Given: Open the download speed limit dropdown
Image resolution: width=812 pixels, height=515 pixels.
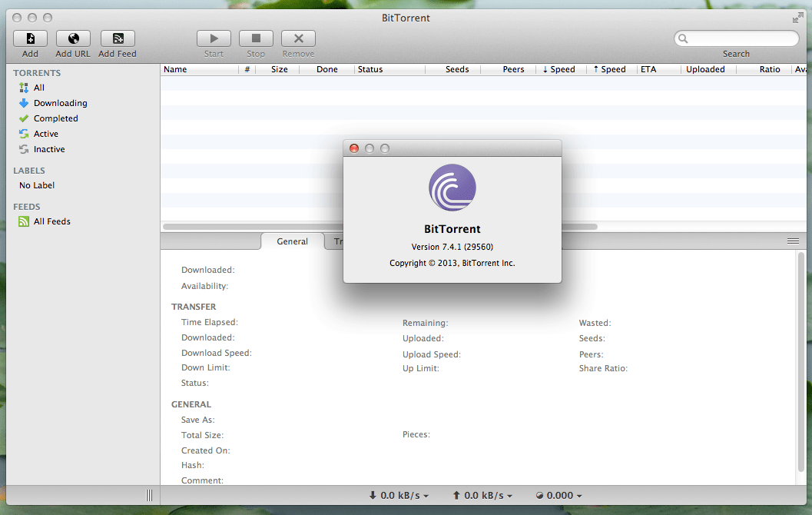Looking at the screenshot, I should point(399,495).
